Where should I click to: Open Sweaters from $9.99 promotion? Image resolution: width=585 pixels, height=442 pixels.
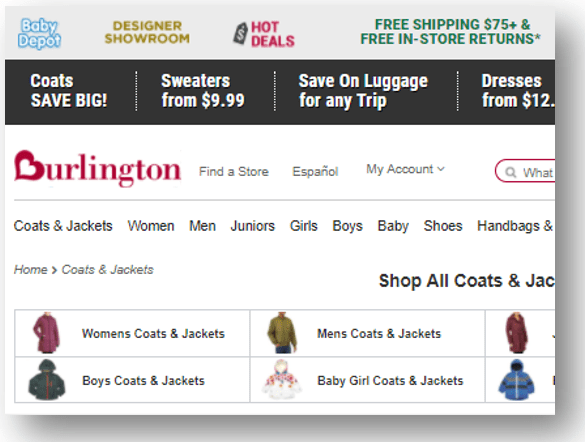(203, 91)
